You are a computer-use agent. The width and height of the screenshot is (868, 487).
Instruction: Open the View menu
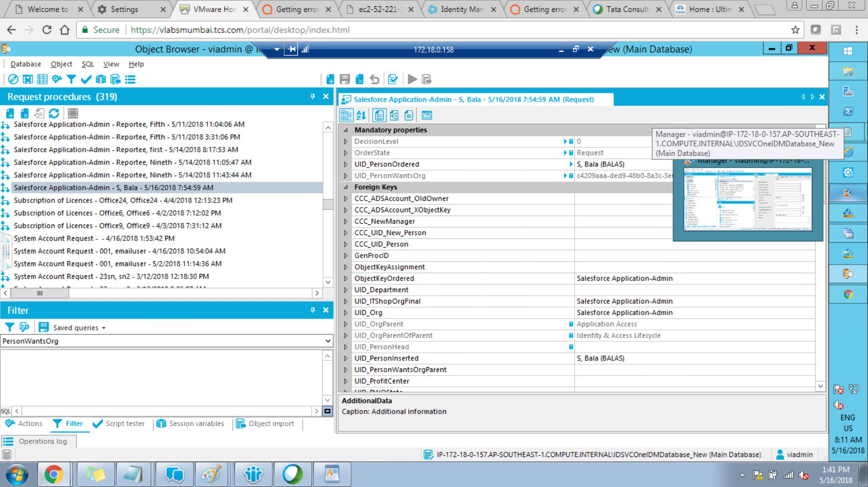[111, 64]
